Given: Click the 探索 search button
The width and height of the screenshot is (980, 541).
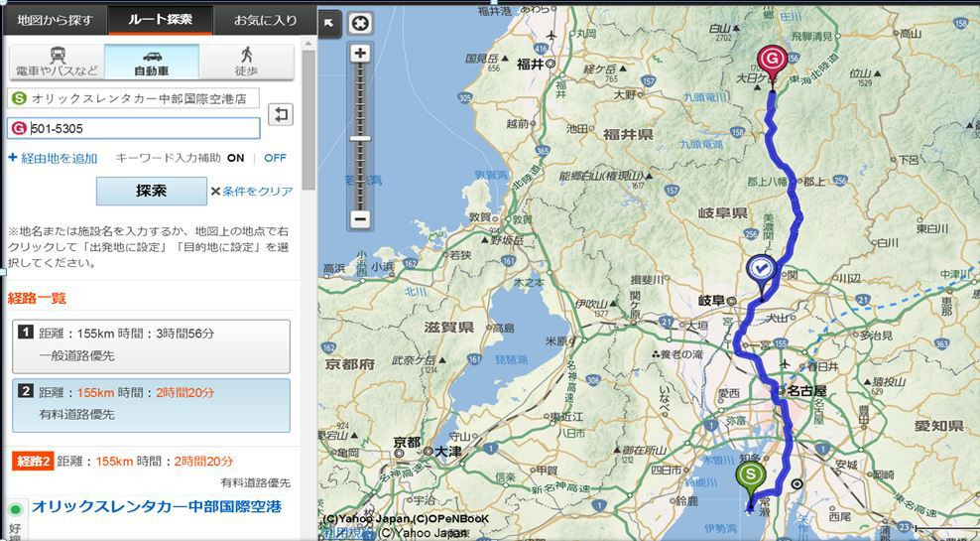Looking at the screenshot, I should click(x=151, y=191).
